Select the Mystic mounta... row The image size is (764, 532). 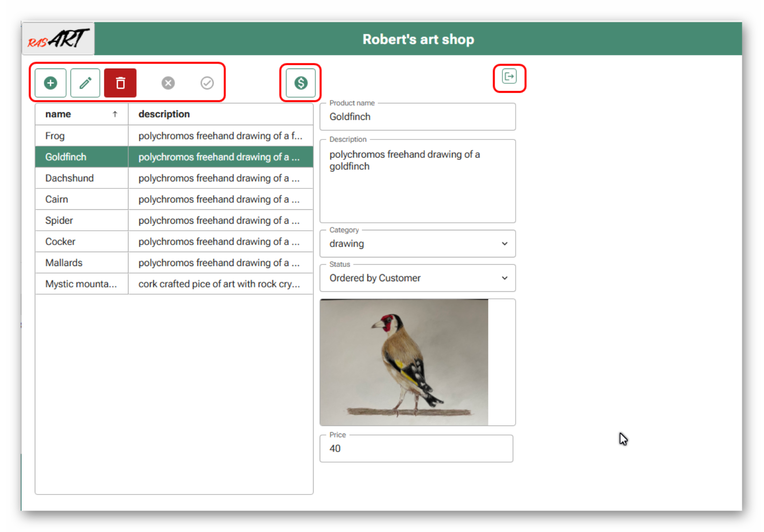coord(174,284)
